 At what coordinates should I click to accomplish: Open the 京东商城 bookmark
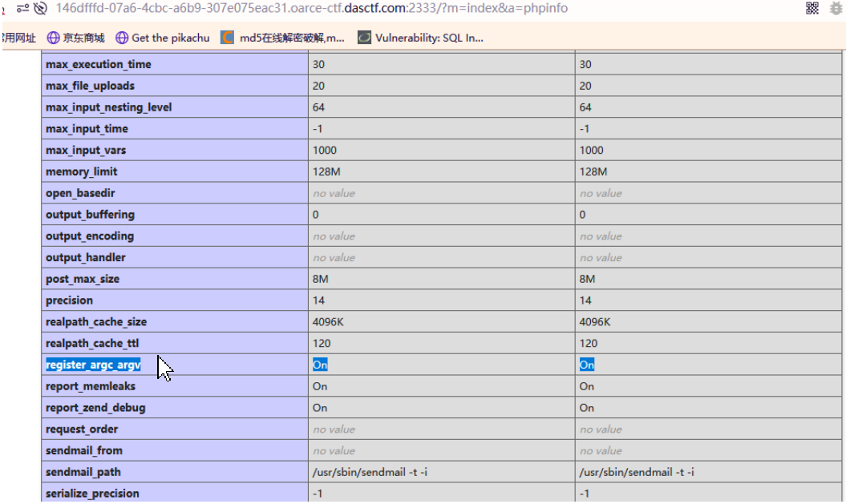75,38
